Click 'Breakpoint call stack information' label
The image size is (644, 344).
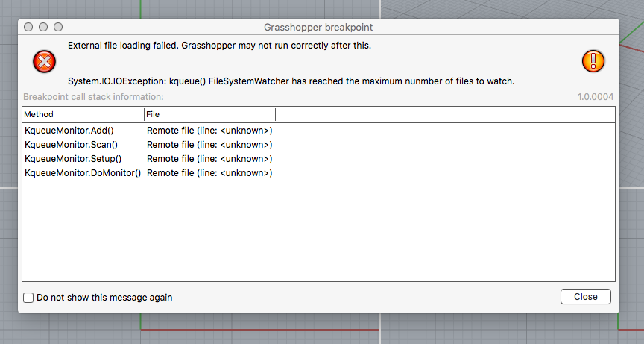pos(93,97)
